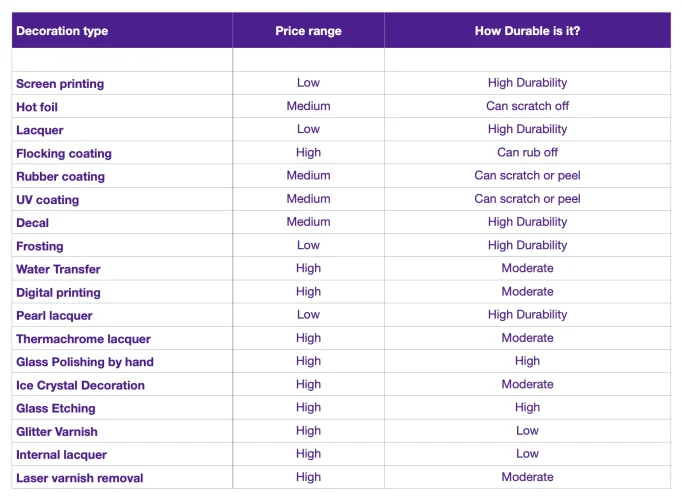Click the UV coating row label

48,200
